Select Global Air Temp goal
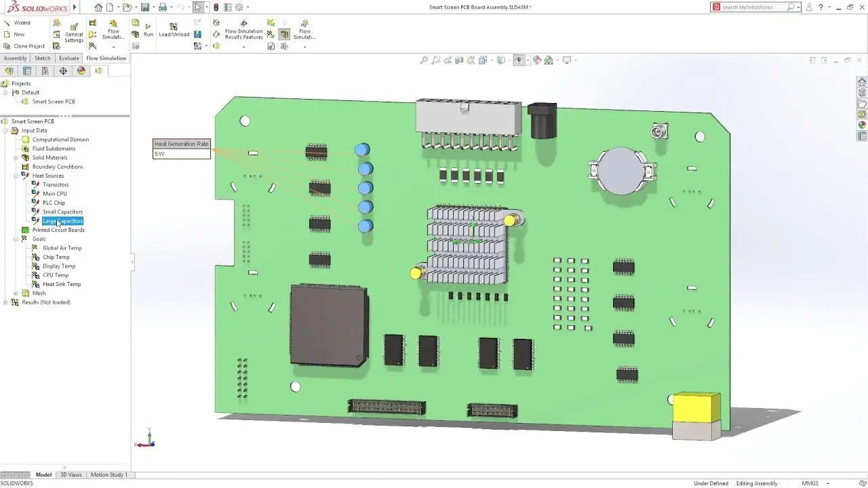The image size is (868, 488). (62, 248)
